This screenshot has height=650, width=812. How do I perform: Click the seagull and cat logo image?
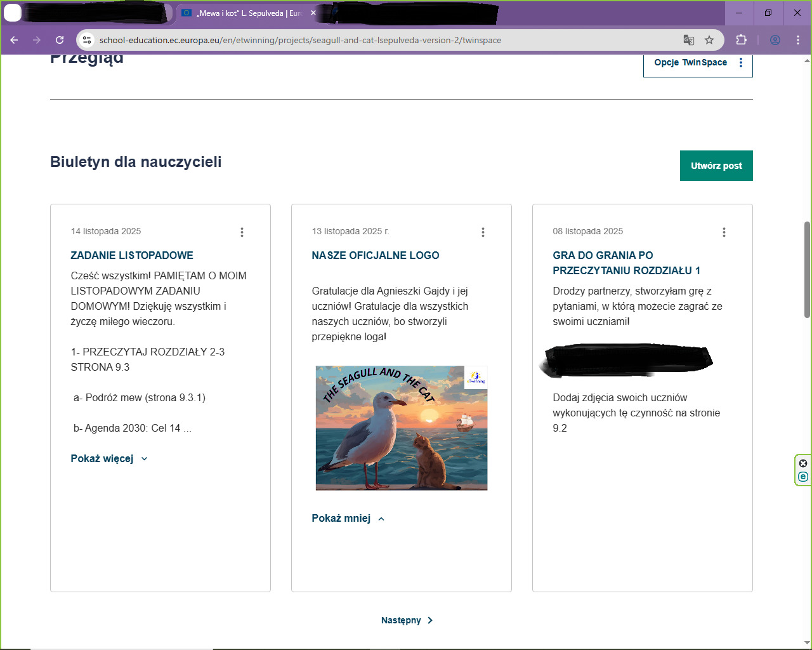[x=402, y=428]
